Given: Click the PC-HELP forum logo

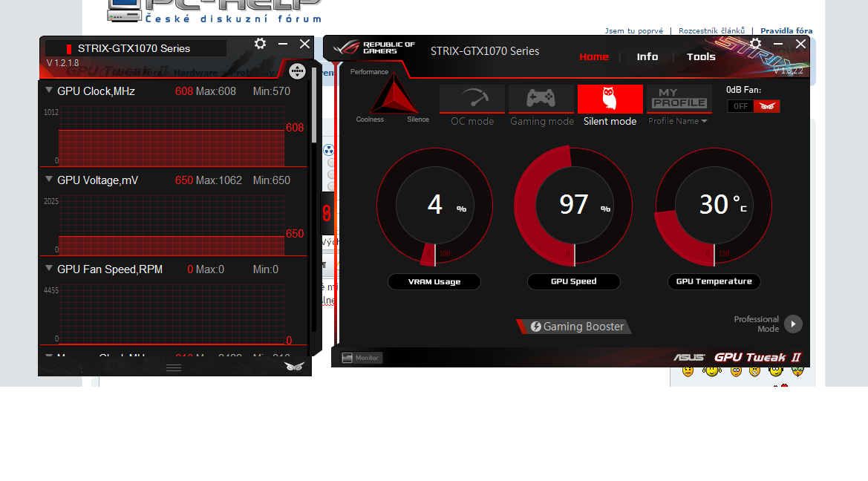Looking at the screenshot, I should point(215,11).
